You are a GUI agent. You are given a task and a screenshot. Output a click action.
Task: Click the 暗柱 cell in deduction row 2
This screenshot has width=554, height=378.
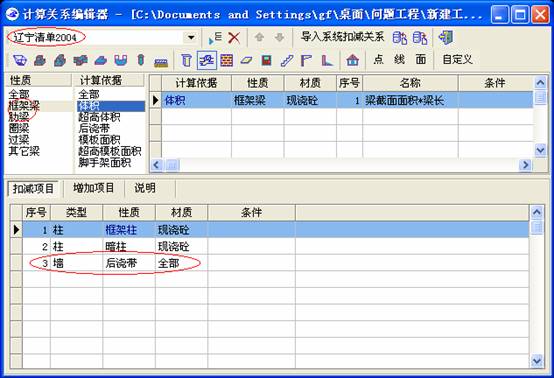coord(129,247)
